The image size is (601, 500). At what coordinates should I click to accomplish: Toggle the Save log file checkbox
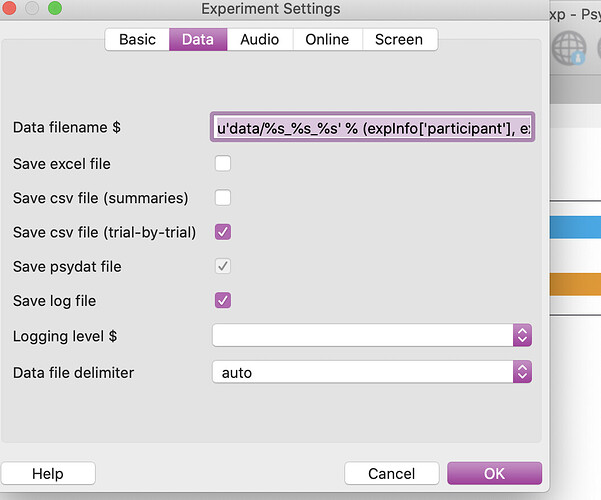[x=223, y=300]
